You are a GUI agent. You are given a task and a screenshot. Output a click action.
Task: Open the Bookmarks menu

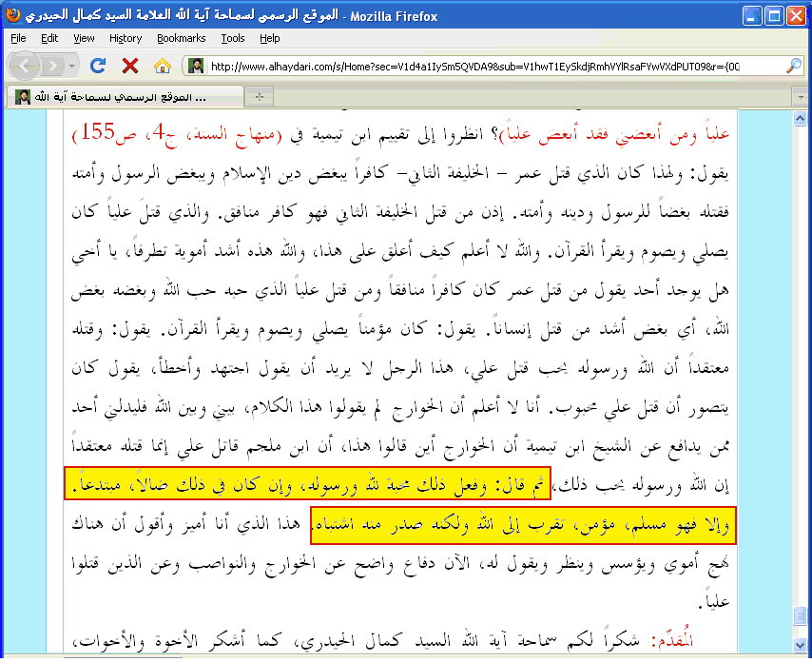pos(182,38)
